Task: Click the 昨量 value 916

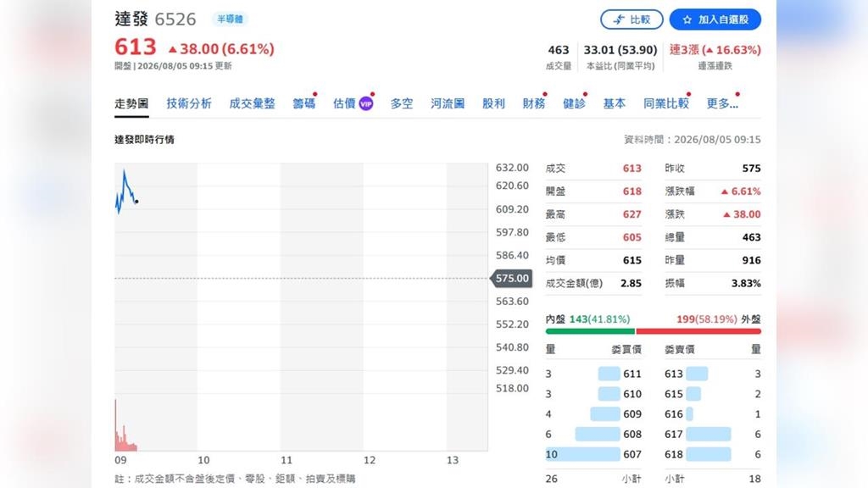Action: [751, 260]
